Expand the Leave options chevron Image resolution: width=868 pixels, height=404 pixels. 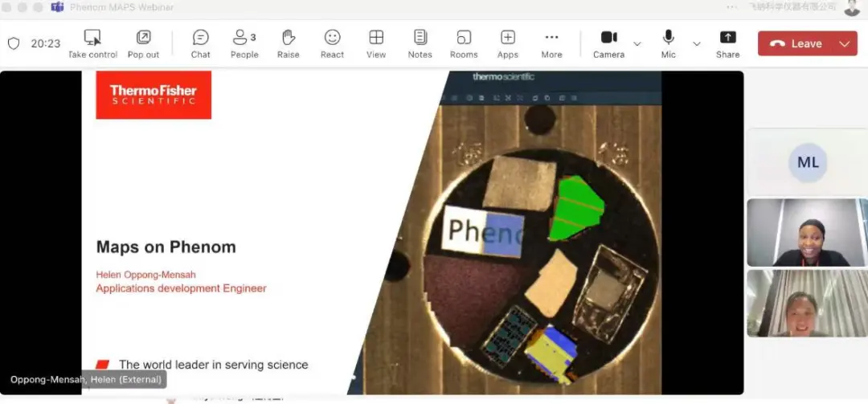click(x=845, y=43)
